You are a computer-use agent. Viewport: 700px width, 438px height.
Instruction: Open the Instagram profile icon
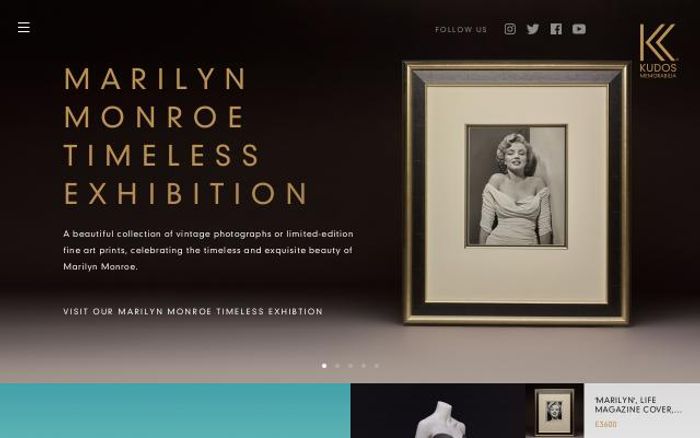pyautogui.click(x=510, y=29)
